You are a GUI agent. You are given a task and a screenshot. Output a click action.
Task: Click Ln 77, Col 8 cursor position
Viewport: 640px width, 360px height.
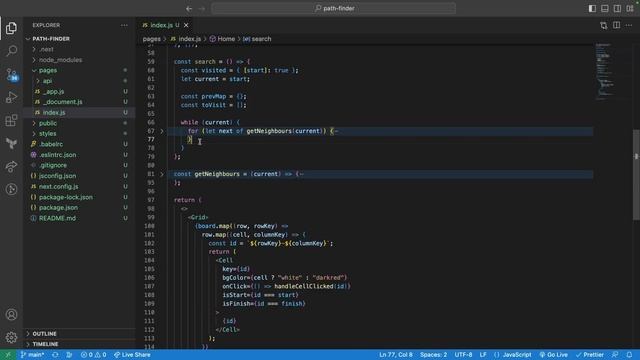396,355
